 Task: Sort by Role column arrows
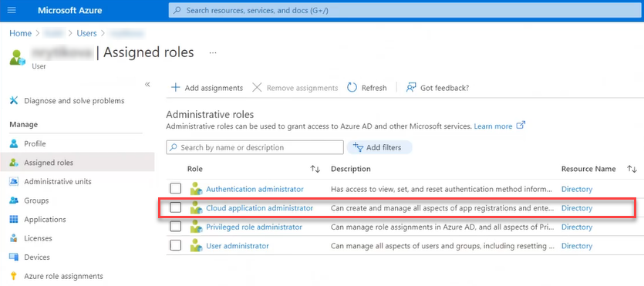[315, 169]
